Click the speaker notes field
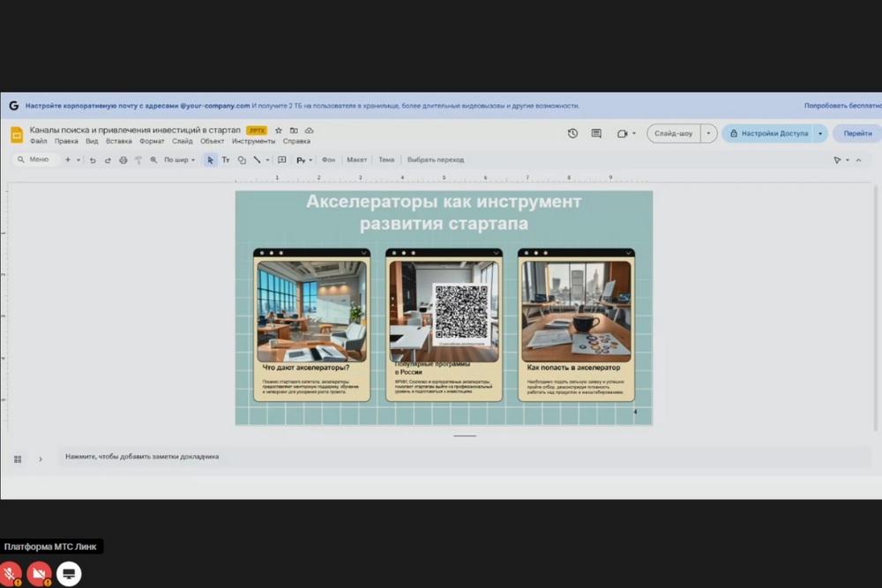This screenshot has height=588, width=882. [464, 457]
